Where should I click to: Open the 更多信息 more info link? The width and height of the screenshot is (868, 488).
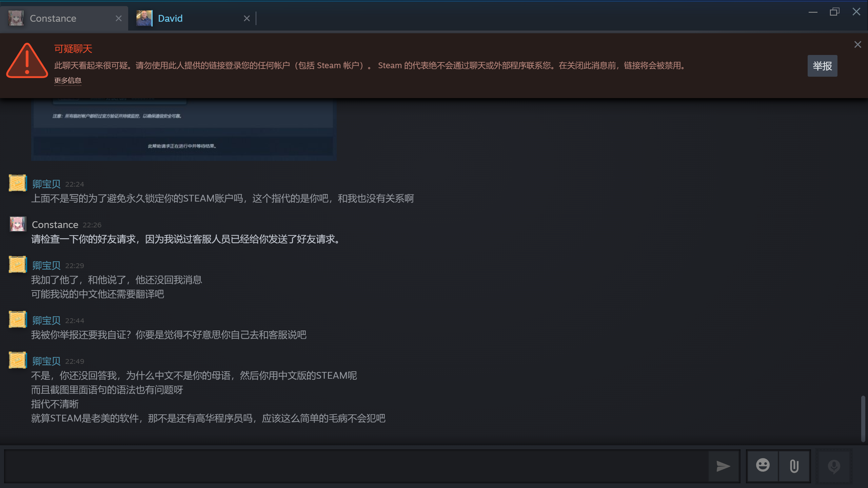click(x=67, y=80)
